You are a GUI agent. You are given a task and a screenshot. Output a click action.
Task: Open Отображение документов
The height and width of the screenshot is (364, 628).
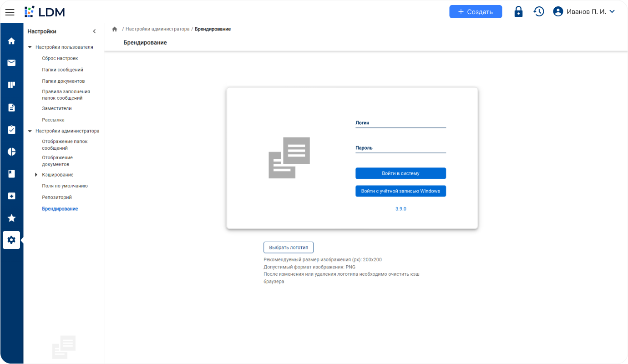tap(57, 161)
